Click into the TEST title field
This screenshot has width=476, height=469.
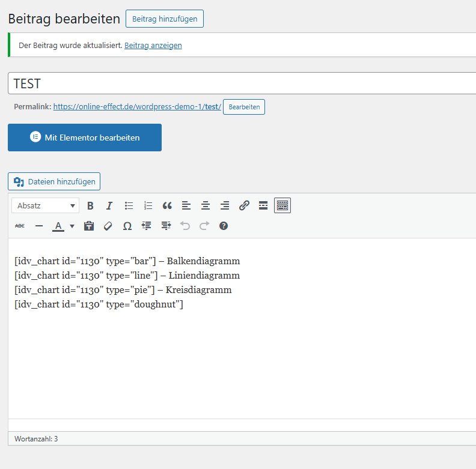click(x=240, y=83)
